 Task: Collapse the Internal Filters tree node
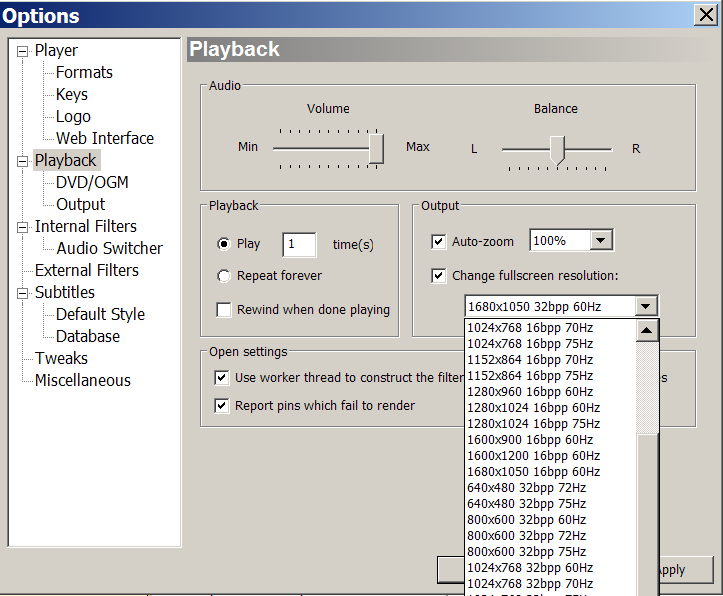coord(23,227)
